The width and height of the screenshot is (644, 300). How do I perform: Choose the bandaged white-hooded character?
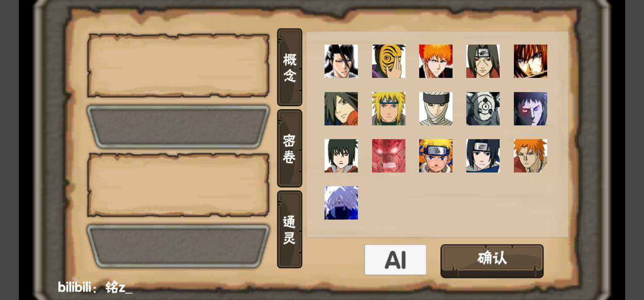(x=436, y=109)
